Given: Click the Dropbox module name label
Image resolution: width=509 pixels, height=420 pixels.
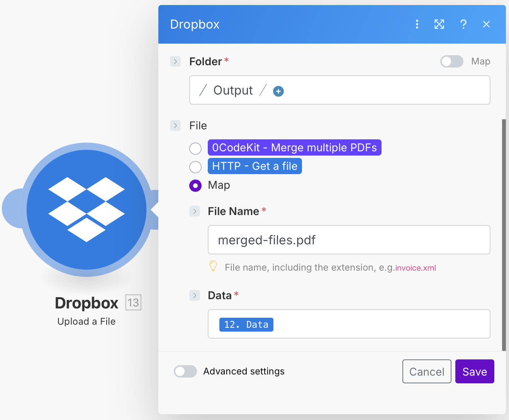Looking at the screenshot, I should [x=87, y=303].
